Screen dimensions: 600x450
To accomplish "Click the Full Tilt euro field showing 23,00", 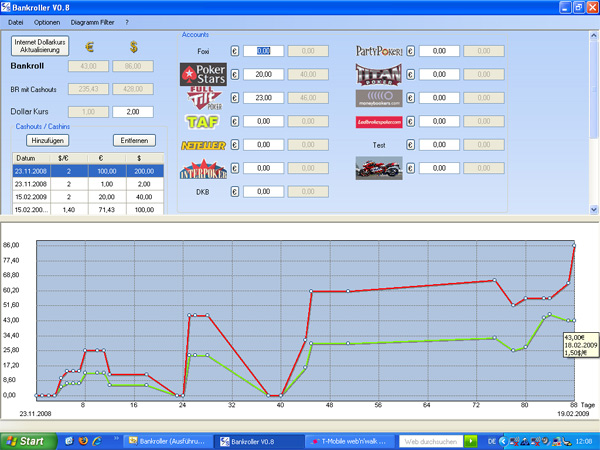I will [x=264, y=98].
